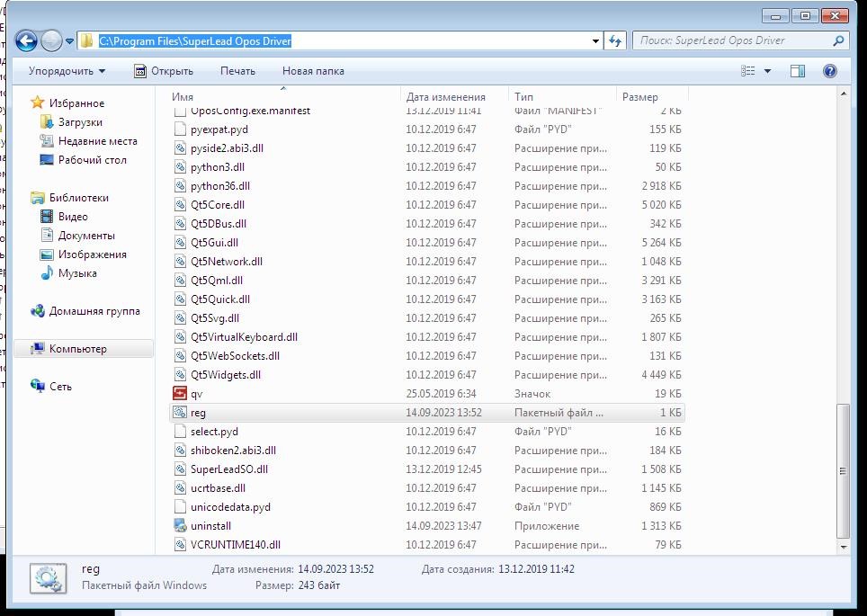The width and height of the screenshot is (867, 616).
Task: Click the scroll down arrow of file list
Action: (x=844, y=548)
